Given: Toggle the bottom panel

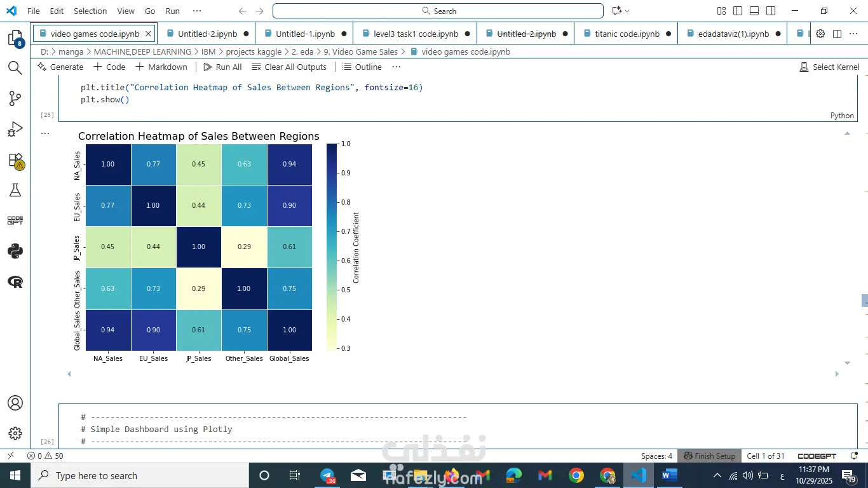Looking at the screenshot, I should [x=754, y=11].
